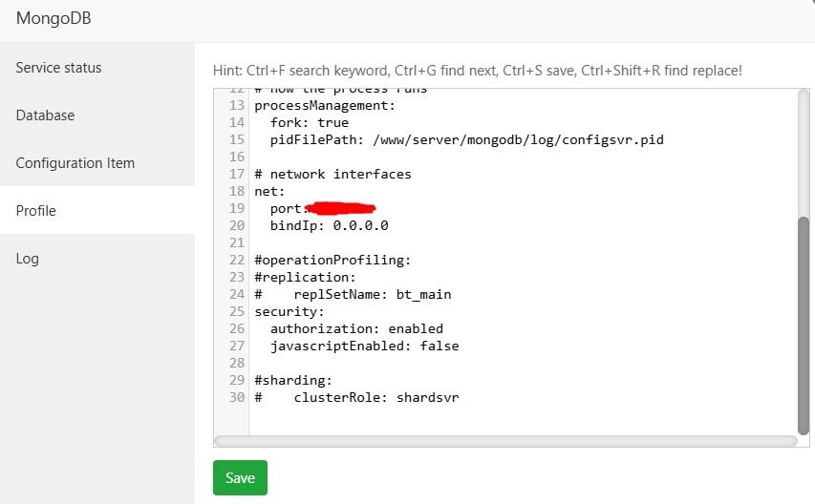815x504 pixels.
Task: Click the 'security:' line
Action: pyautogui.click(x=289, y=311)
